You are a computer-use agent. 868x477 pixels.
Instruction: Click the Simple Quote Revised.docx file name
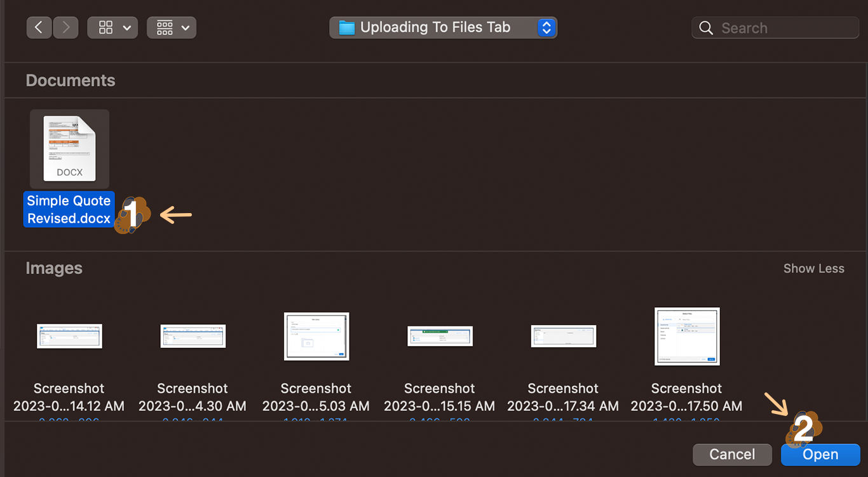point(69,209)
